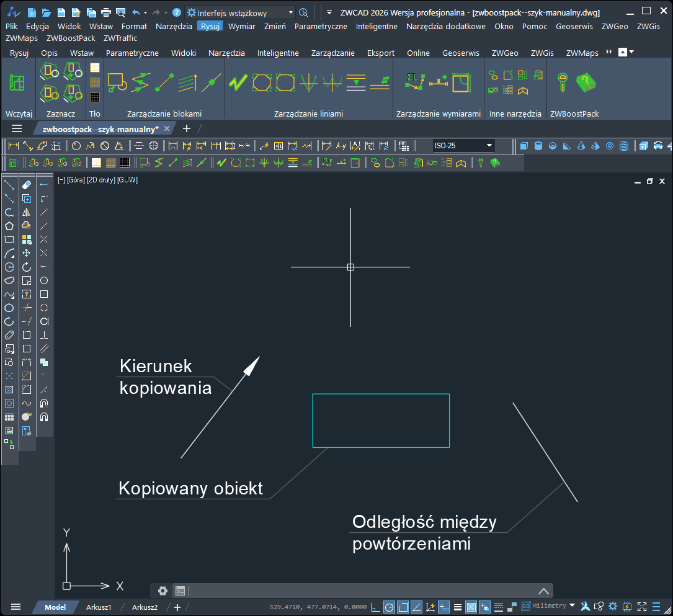Toggle object snap in status bar
The image size is (673, 616).
(x=403, y=607)
